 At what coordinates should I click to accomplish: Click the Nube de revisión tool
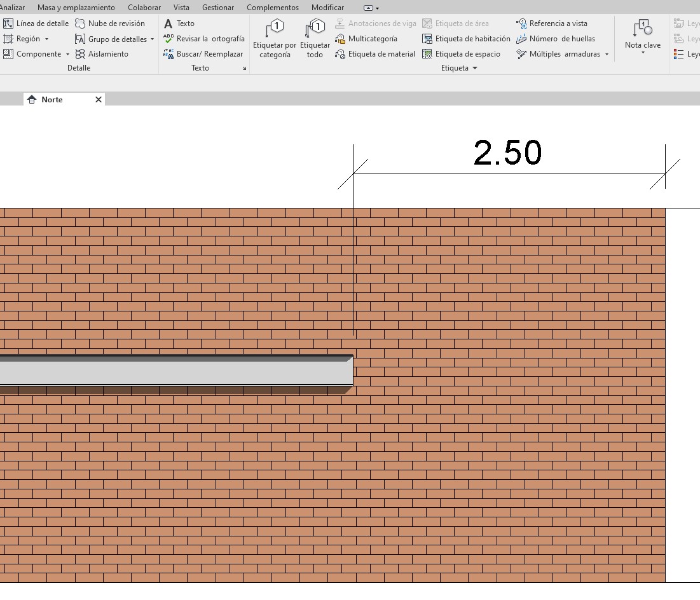click(x=110, y=24)
